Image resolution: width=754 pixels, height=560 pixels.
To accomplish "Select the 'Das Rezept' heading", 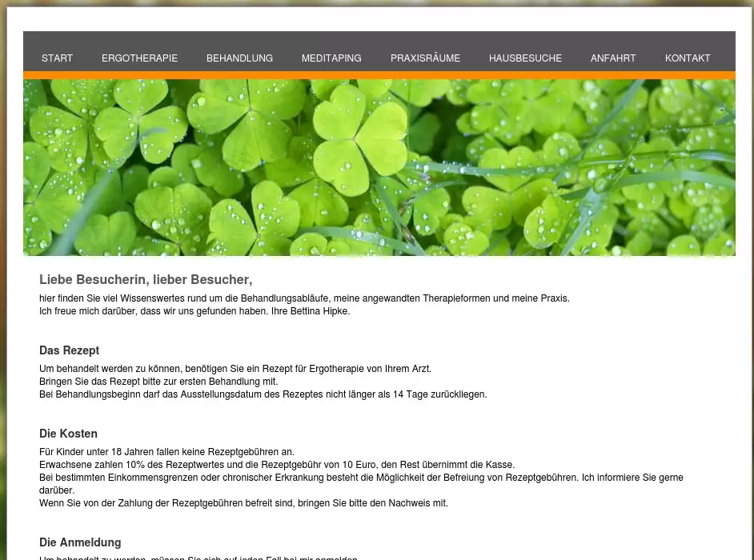I will coord(69,350).
